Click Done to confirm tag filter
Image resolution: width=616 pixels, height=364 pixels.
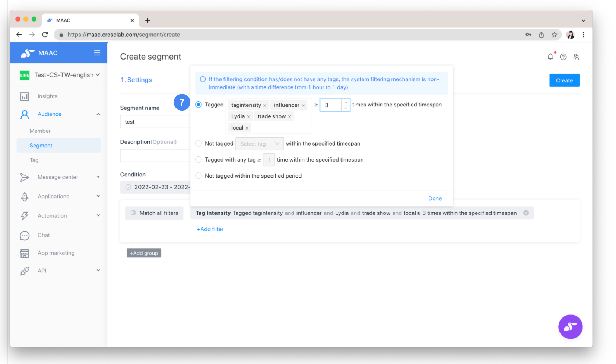(x=435, y=198)
